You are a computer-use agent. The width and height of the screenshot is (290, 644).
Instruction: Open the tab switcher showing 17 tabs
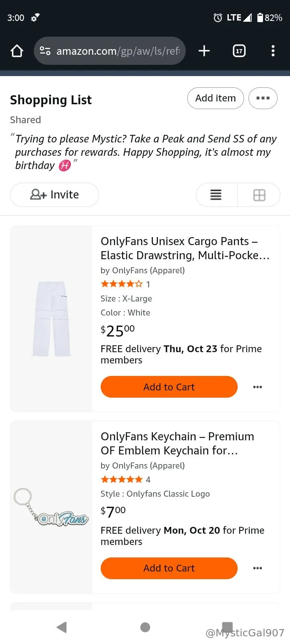click(x=239, y=51)
